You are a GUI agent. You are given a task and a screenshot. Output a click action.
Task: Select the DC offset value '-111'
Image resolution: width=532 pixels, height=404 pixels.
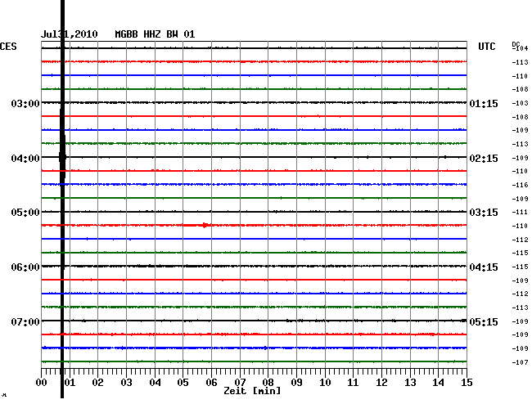520,212
